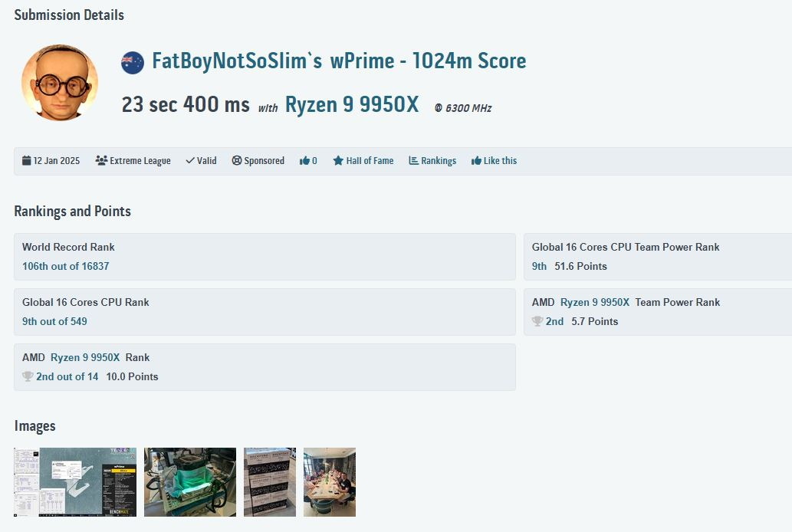
Task: Click the Valid checkmark icon
Action: pos(190,161)
